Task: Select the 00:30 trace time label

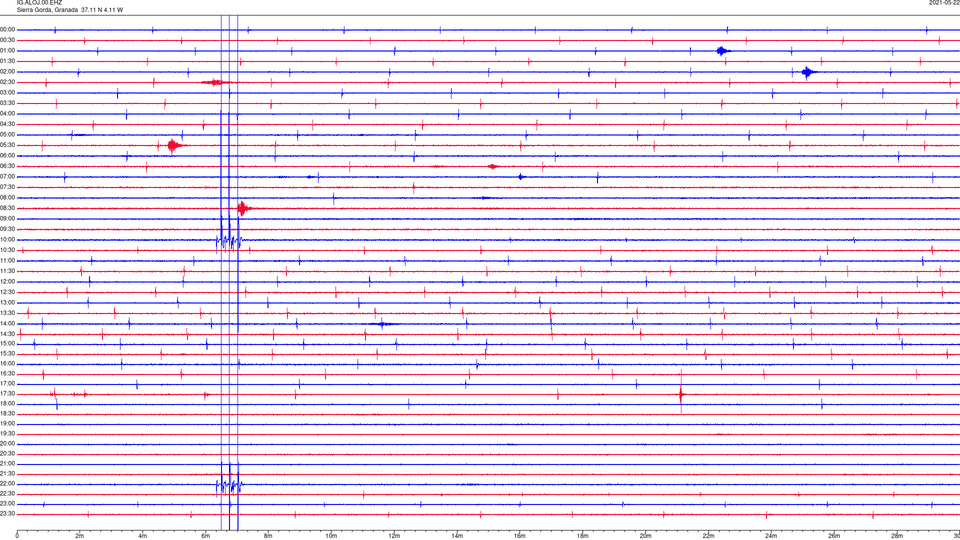Action: coord(8,40)
